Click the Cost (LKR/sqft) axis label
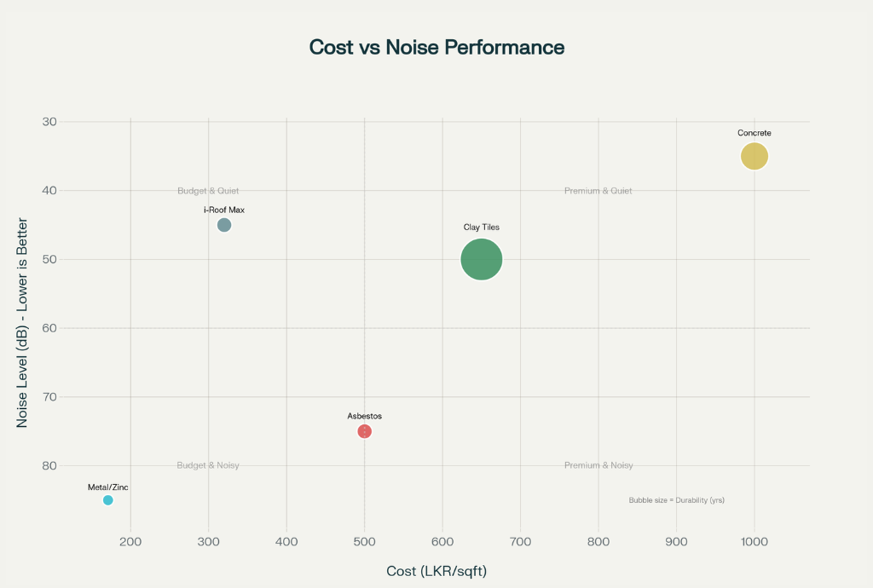Image resolution: width=873 pixels, height=588 pixels. pyautogui.click(x=436, y=571)
